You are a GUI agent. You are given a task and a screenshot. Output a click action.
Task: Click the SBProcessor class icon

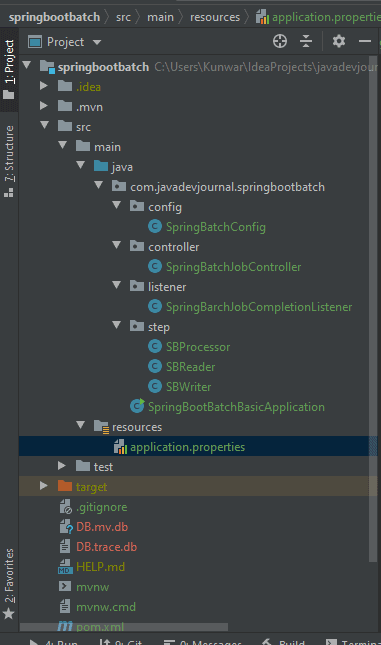tap(155, 346)
